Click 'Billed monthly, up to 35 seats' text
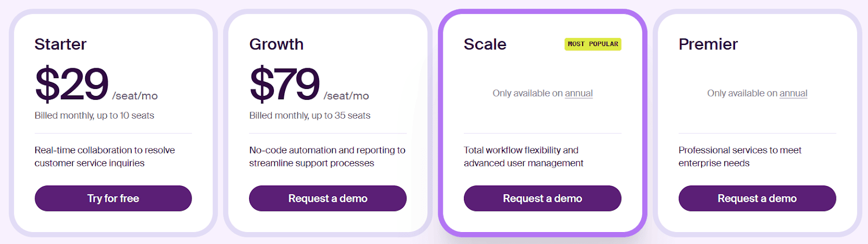868x244 pixels. pos(310,115)
